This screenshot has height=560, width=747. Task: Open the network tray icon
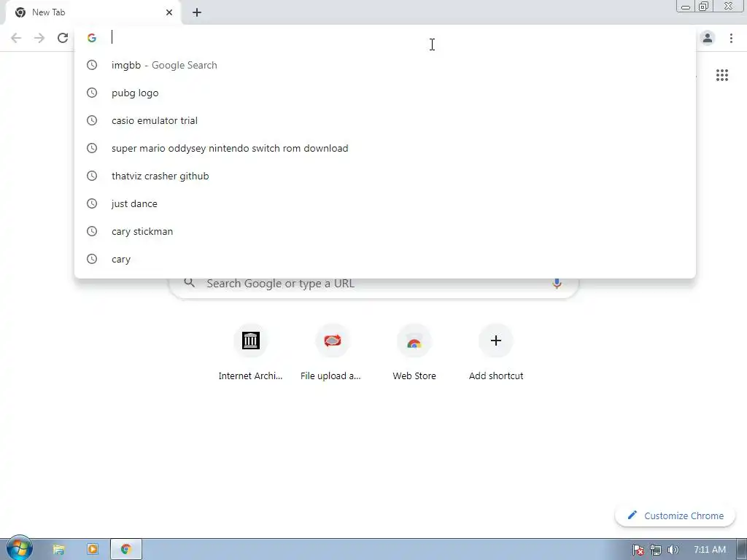(656, 550)
